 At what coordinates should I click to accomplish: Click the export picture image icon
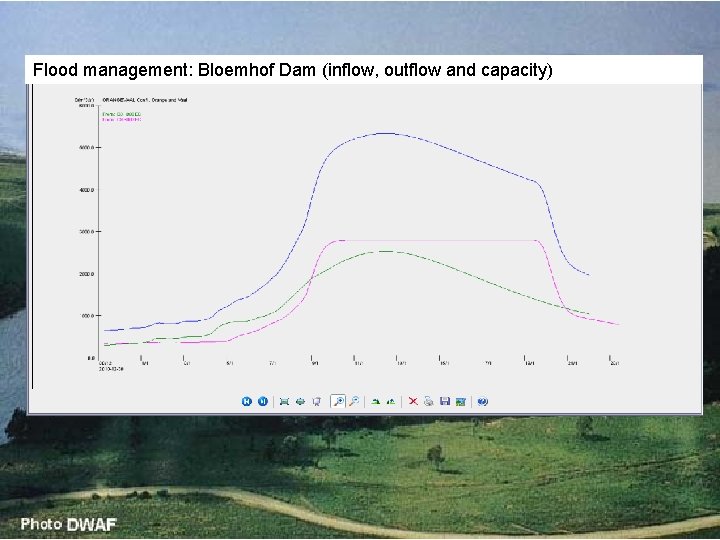461,402
